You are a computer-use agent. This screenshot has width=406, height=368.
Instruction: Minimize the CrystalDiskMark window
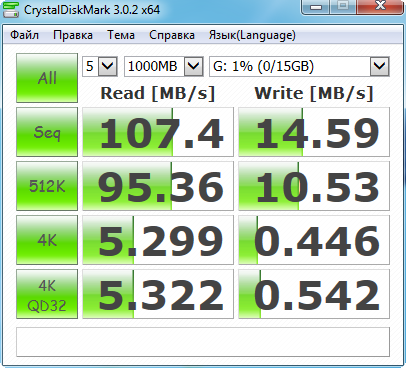pyautogui.click(x=316, y=7)
